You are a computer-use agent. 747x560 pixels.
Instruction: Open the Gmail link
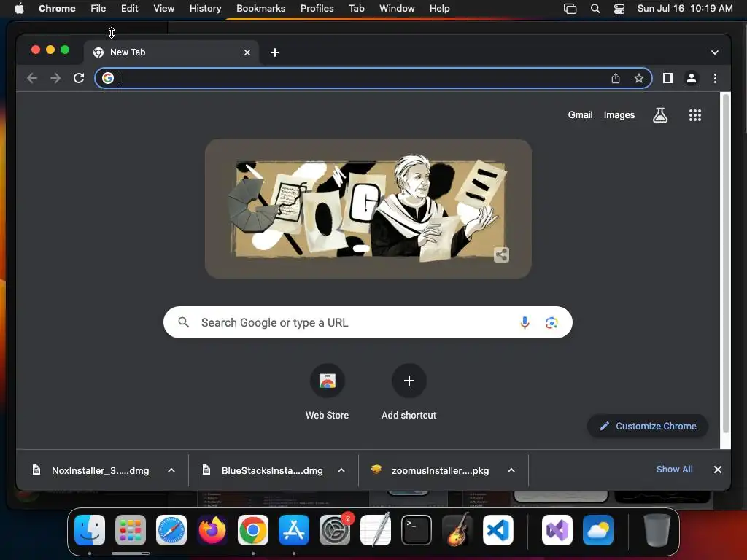(580, 114)
